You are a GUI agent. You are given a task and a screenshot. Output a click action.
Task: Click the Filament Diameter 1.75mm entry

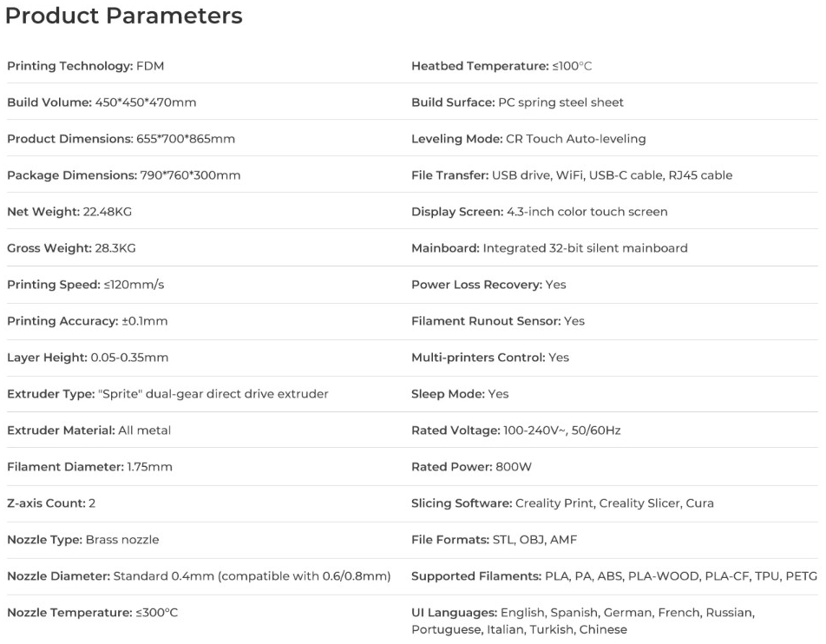pos(89,467)
